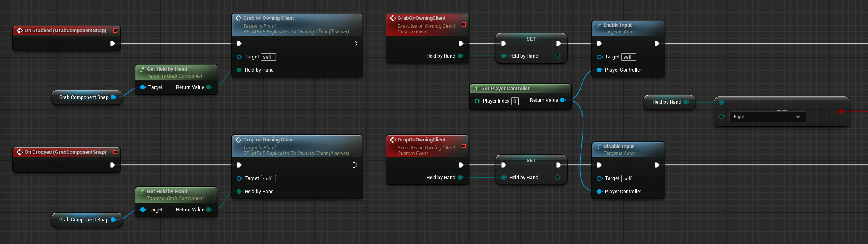Select the On Dropped (GrabComponentSnap) event title
Viewport: 868px width, 244px height.
pyautogui.click(x=65, y=152)
